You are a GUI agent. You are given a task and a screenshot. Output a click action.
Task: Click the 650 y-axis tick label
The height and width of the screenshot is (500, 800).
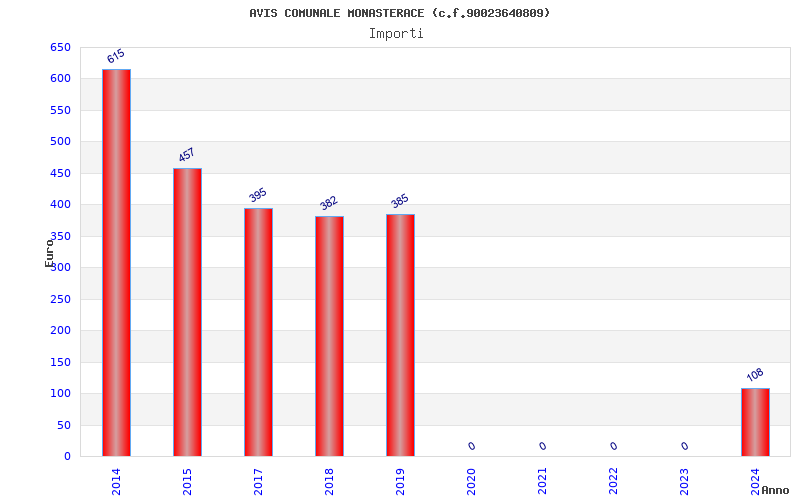pyautogui.click(x=60, y=47)
